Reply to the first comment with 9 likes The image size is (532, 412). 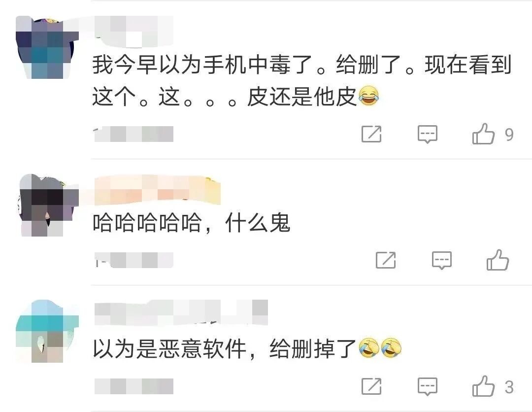click(x=428, y=134)
